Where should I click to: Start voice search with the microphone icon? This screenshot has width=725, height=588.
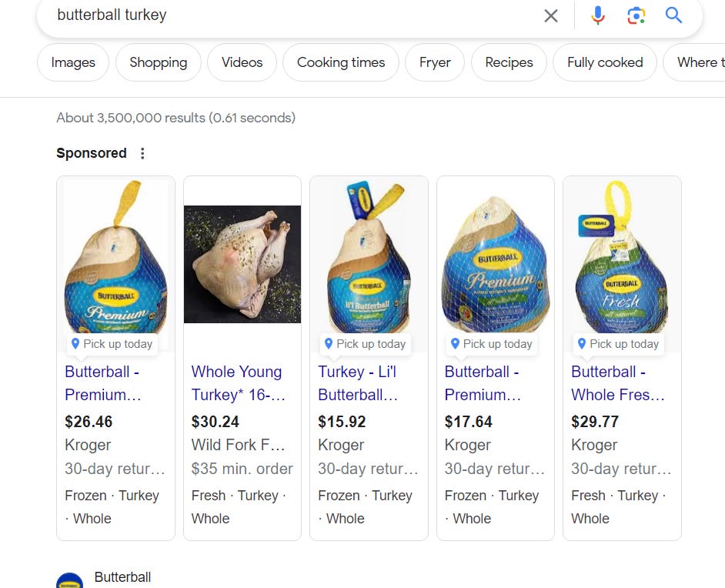coord(597,15)
